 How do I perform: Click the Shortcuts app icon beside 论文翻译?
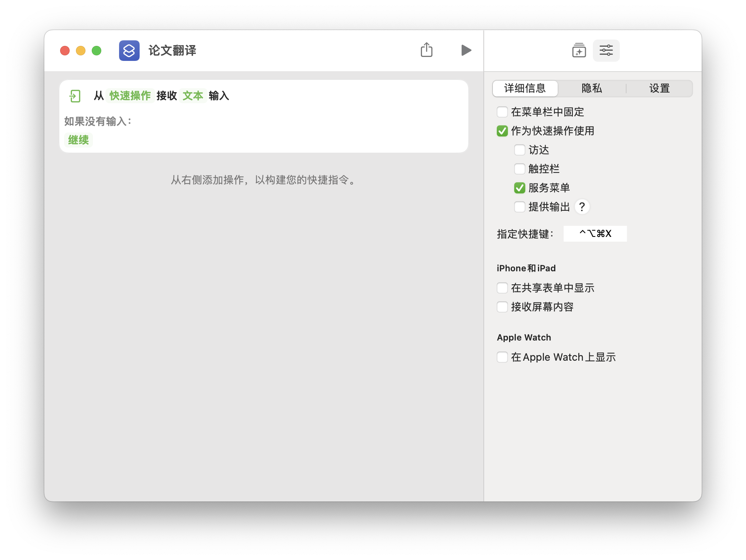129,51
